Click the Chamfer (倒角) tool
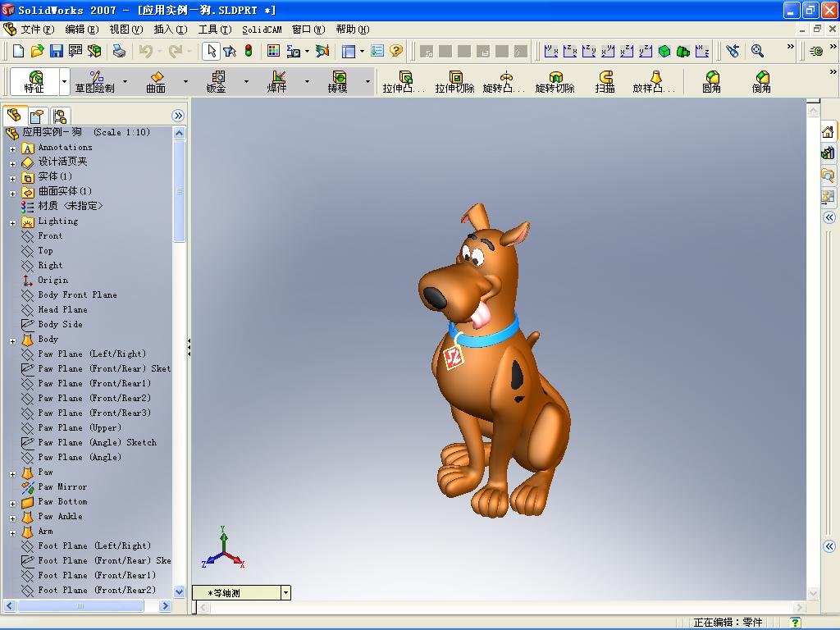The height and width of the screenshot is (630, 840). point(761,82)
